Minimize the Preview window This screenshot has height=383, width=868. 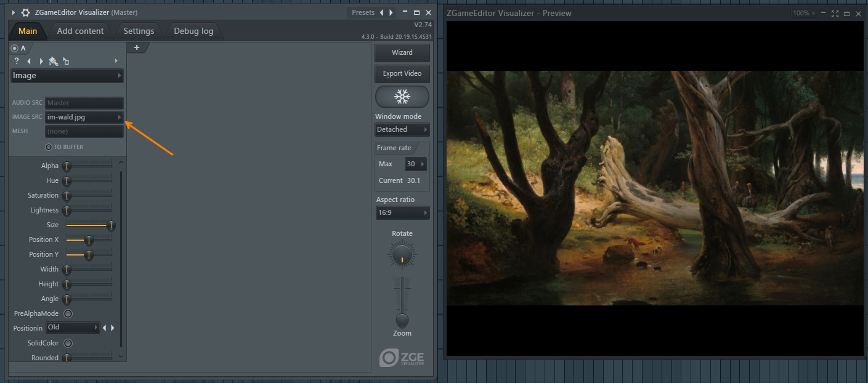[824, 13]
